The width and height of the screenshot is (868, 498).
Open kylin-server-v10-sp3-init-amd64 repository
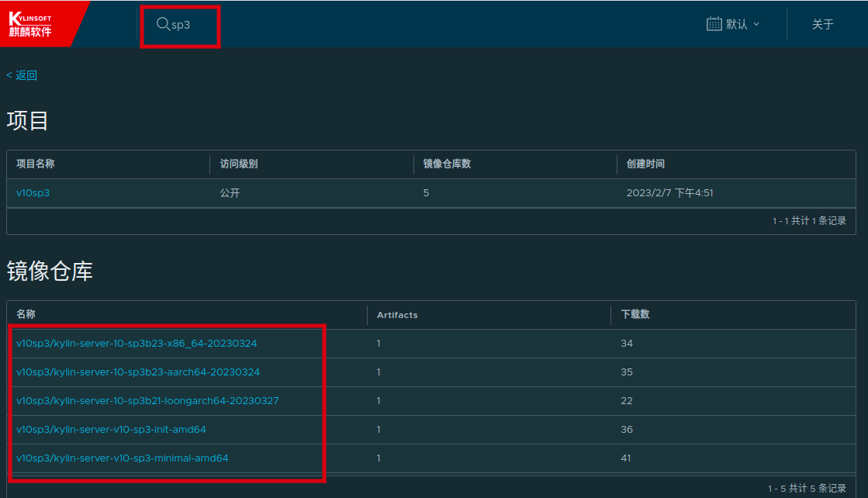pos(111,430)
